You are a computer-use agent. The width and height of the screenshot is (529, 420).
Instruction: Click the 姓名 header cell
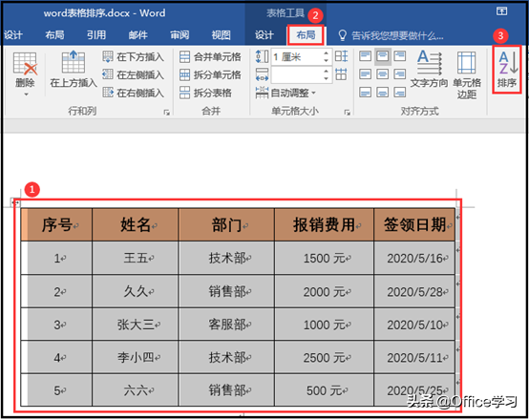point(136,224)
